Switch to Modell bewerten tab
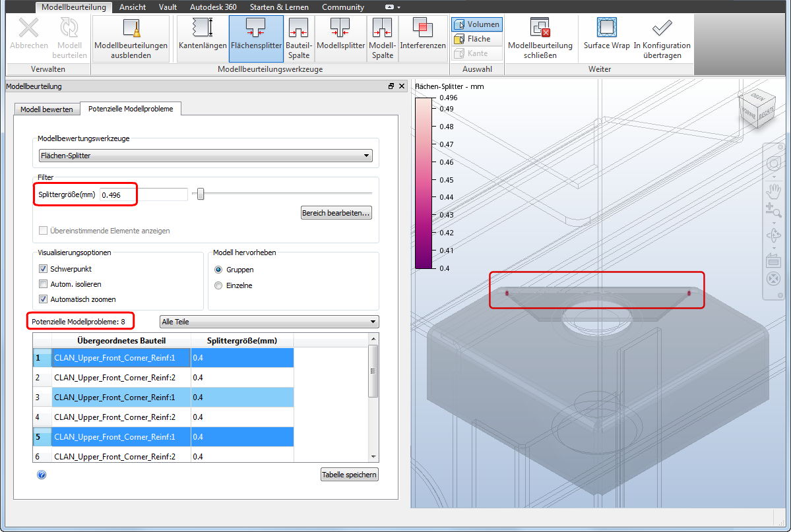791x532 pixels. [x=47, y=109]
